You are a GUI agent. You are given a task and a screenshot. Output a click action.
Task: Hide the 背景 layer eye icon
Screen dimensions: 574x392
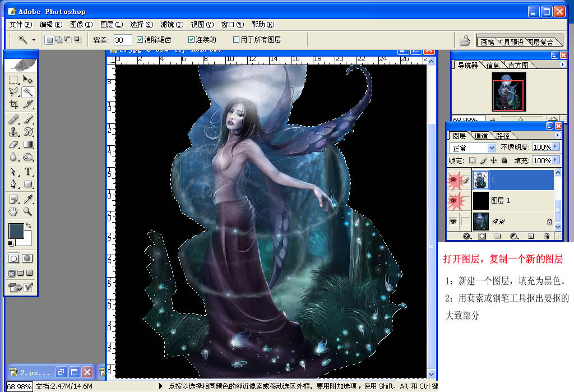point(453,222)
